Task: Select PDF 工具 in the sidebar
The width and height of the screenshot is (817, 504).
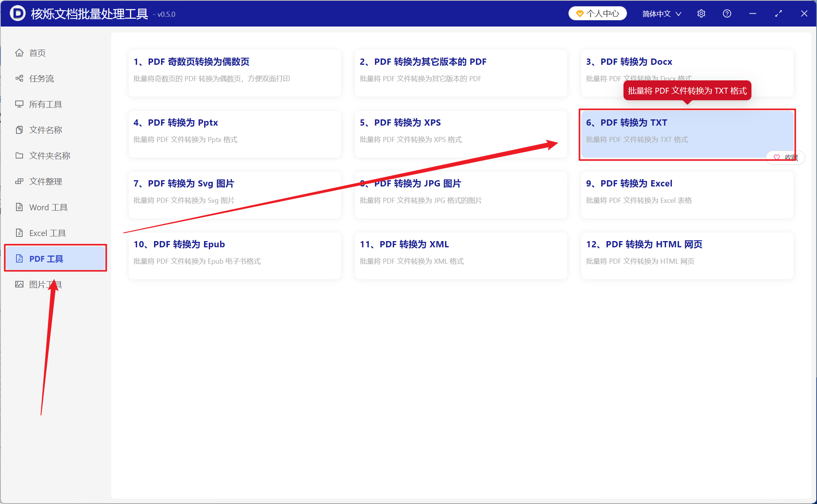Action: tap(55, 258)
